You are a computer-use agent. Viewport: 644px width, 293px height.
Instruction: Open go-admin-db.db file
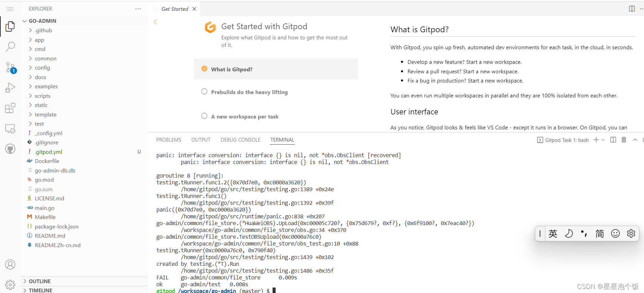point(84,170)
